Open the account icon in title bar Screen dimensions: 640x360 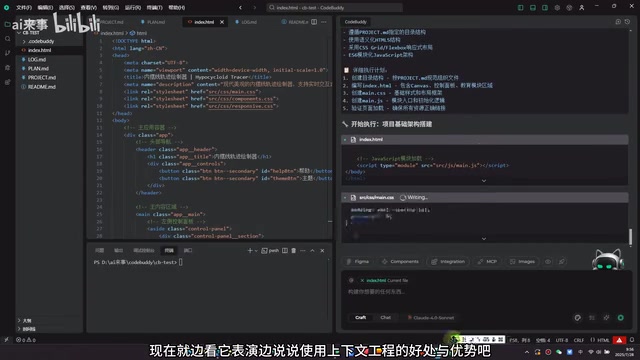coord(582,7)
